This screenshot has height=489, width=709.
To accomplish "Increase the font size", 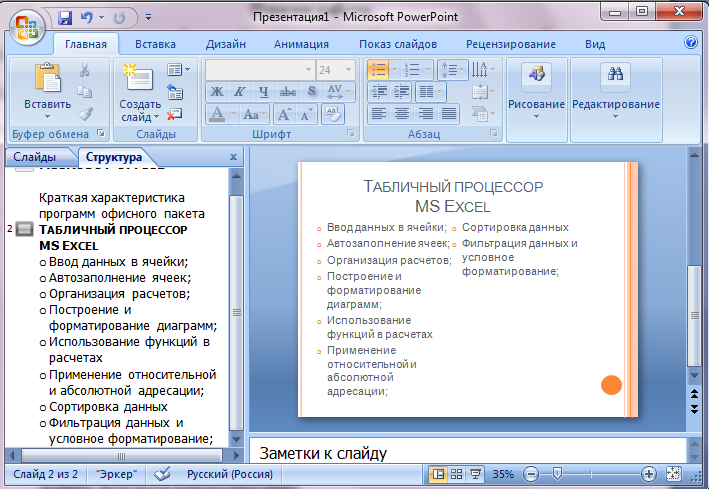I will tap(284, 114).
